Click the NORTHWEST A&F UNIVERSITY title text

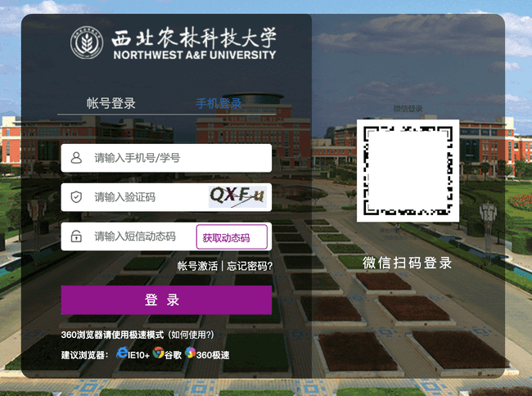click(195, 55)
